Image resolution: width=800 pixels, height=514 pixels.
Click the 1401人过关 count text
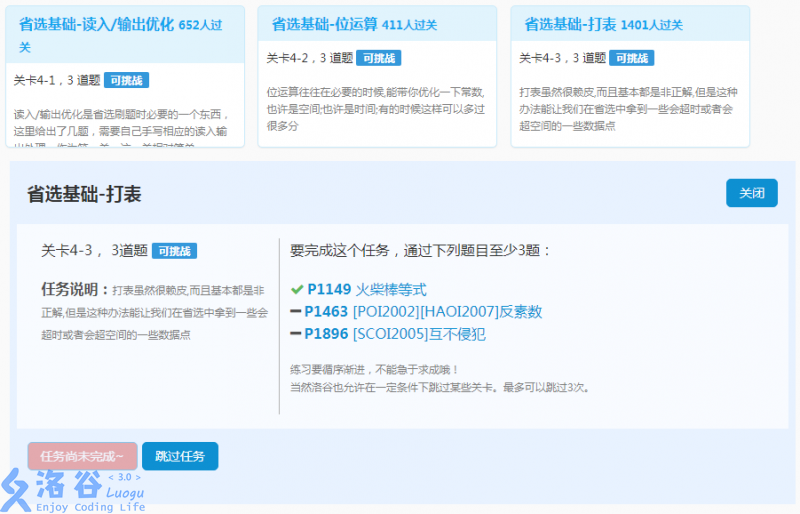click(x=652, y=25)
